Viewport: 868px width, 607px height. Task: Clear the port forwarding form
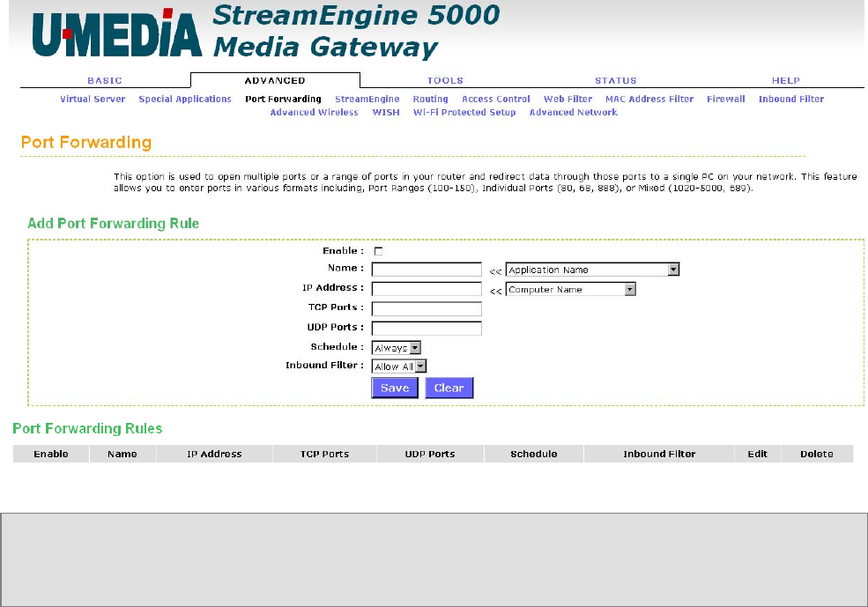coord(449,388)
